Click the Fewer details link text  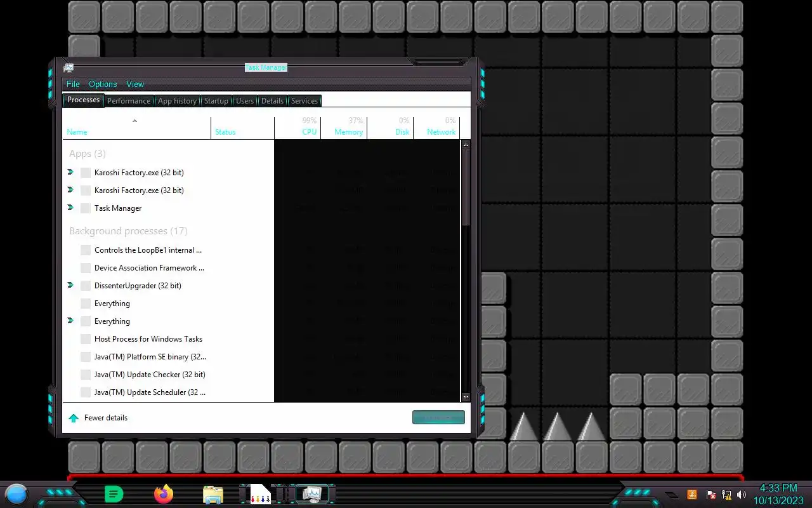(106, 418)
